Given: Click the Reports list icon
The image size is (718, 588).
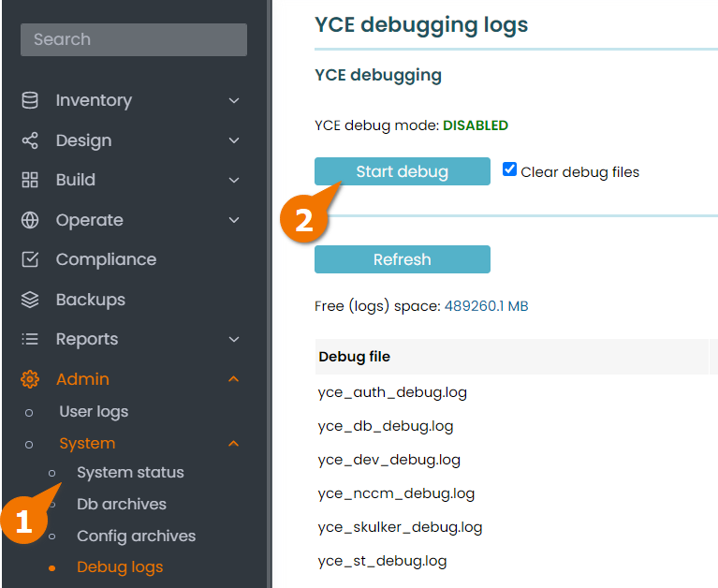Looking at the screenshot, I should [x=30, y=339].
